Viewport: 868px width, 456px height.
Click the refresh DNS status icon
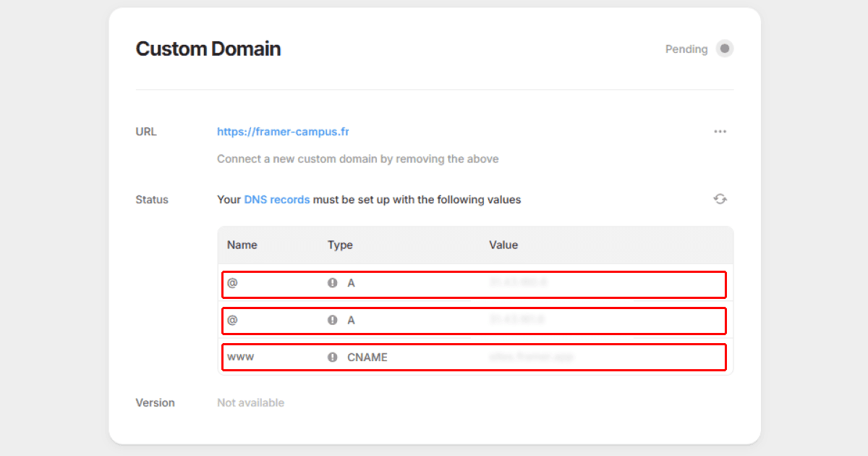click(720, 199)
